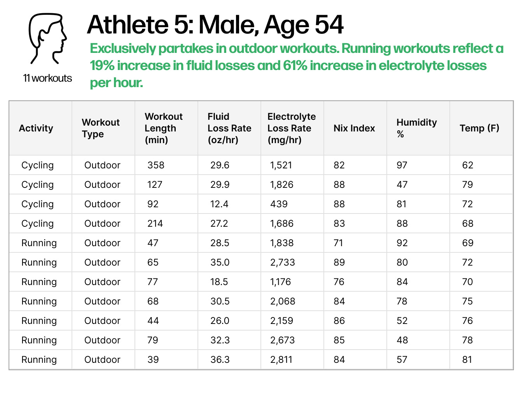The image size is (517, 420).
Task: Select the Humidity % column header
Action: pyautogui.click(x=417, y=128)
